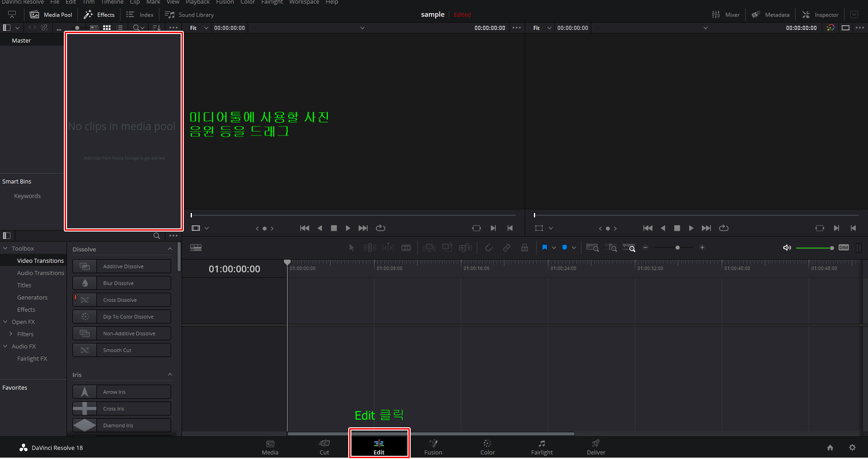868x459 pixels.
Task: Collapse the Open FX tree section
Action: tap(5, 322)
